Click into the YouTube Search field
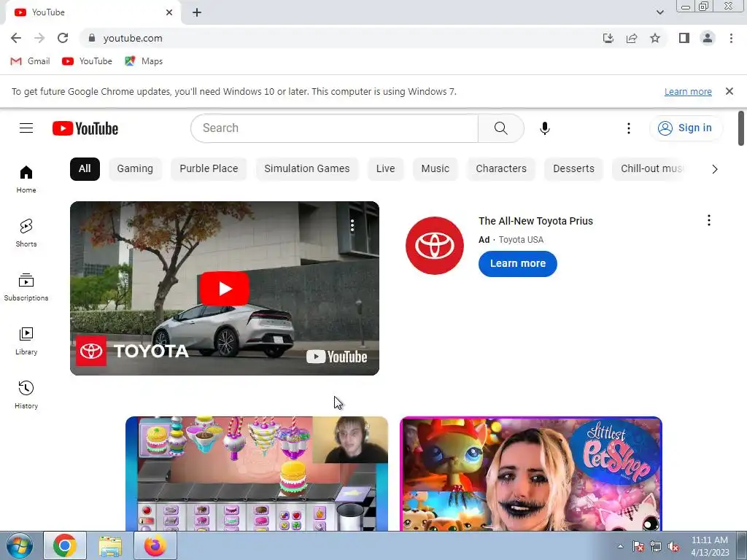This screenshot has width=747, height=560. [x=334, y=128]
